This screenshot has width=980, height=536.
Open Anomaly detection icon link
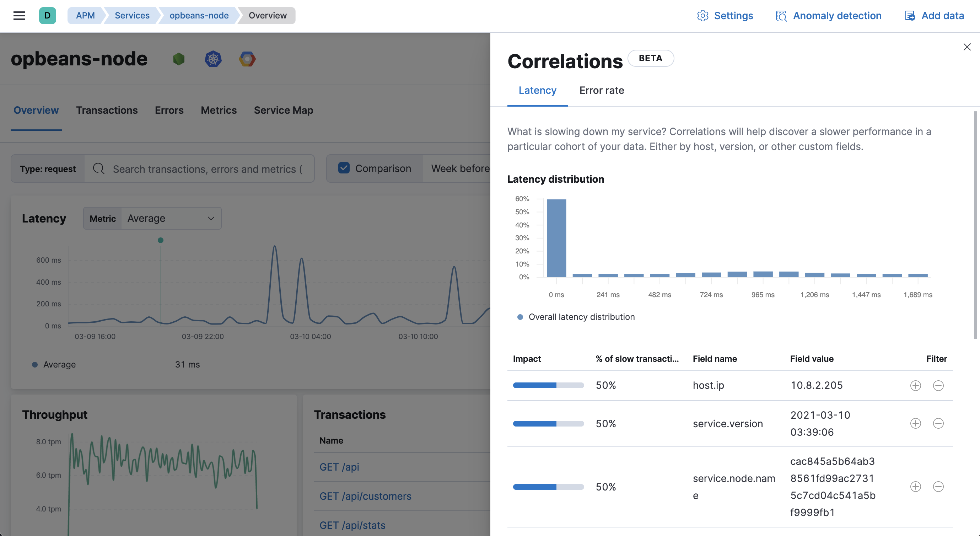point(781,16)
